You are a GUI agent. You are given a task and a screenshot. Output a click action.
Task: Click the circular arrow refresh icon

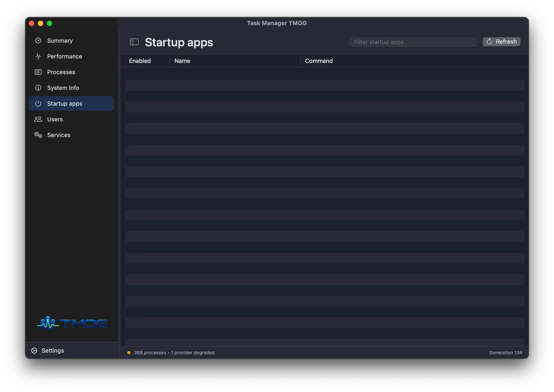[489, 42]
